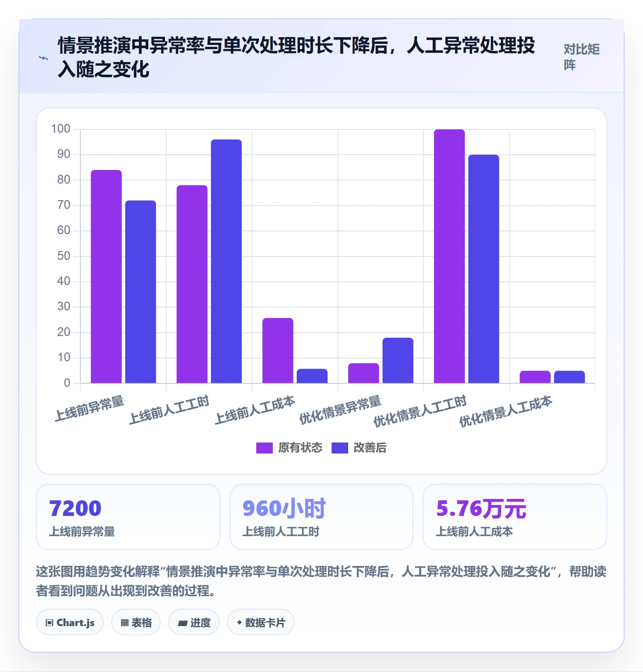Click the y-axis value 100
This screenshot has height=672, width=643.
pos(61,129)
